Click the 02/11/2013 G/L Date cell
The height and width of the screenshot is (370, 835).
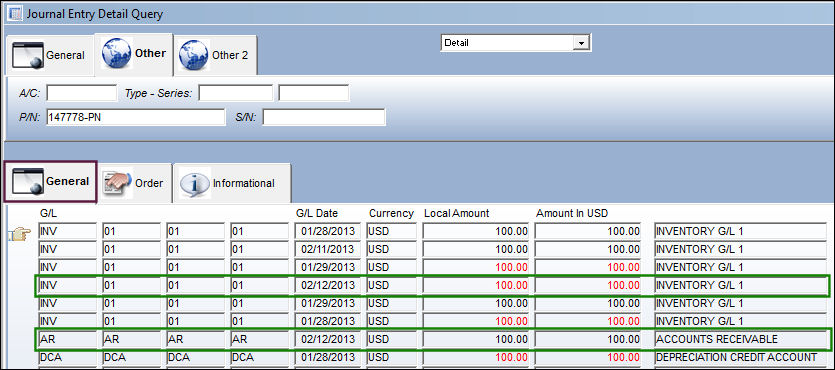[x=329, y=249]
